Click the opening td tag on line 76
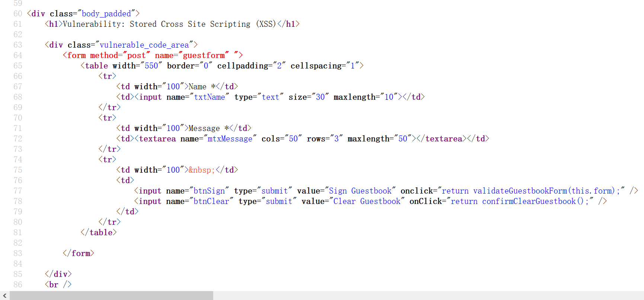The image size is (644, 300). (x=125, y=181)
